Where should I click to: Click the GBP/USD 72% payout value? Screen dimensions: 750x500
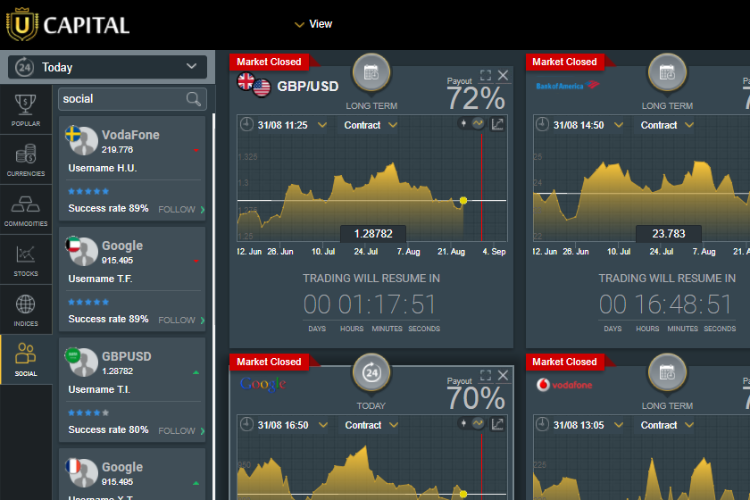(476, 99)
